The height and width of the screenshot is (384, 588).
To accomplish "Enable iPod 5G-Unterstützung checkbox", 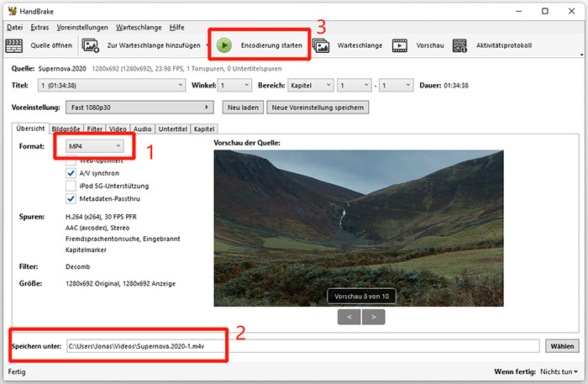I will [71, 186].
